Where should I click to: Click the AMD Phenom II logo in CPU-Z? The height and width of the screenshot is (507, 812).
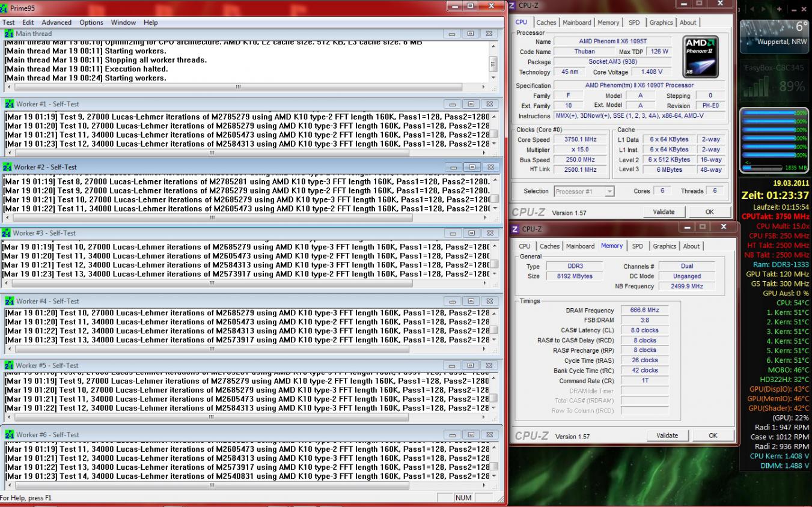tap(701, 57)
